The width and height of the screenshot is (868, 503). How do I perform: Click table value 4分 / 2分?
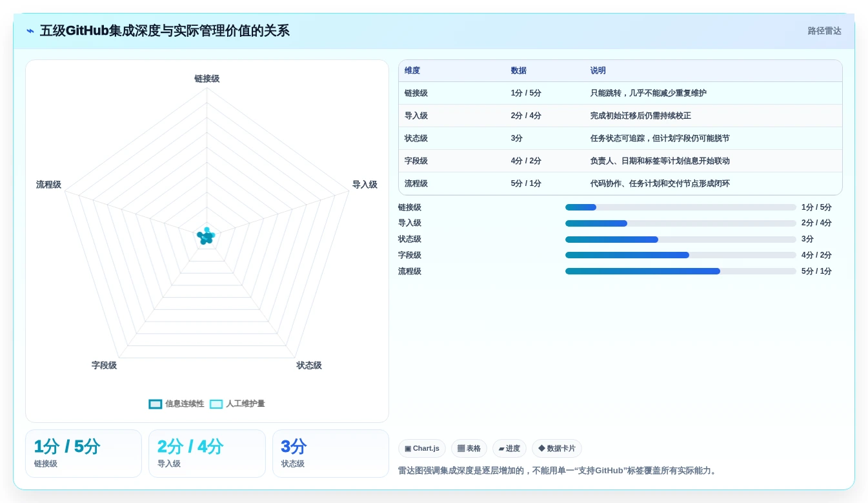[526, 161]
